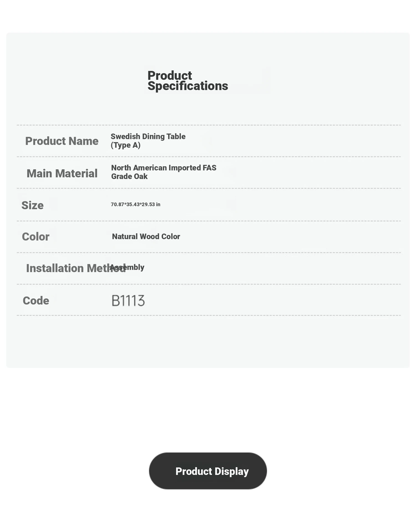Click North American Imported FAS Grade Oak
Image resolution: width=416 pixels, height=532 pixels.
pos(164,172)
